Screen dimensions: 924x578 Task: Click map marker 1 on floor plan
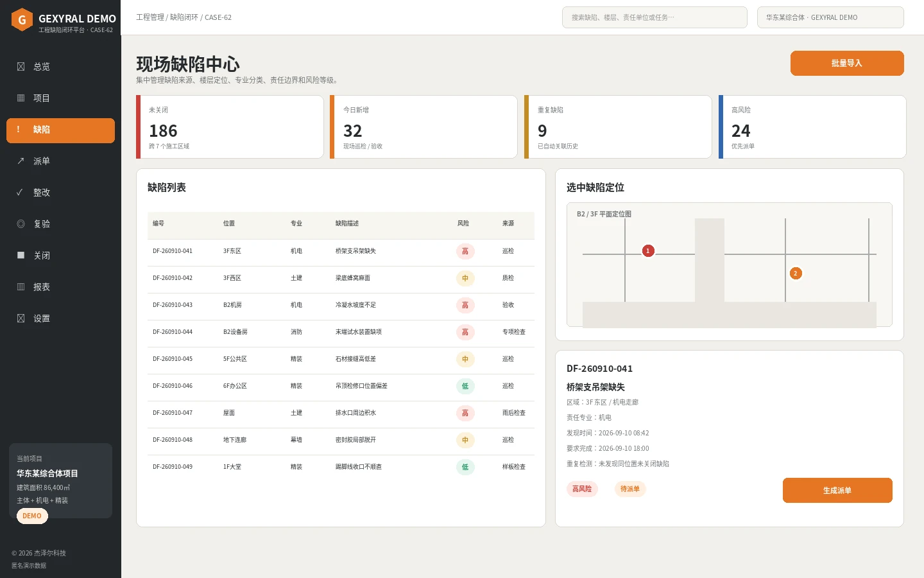pyautogui.click(x=648, y=250)
